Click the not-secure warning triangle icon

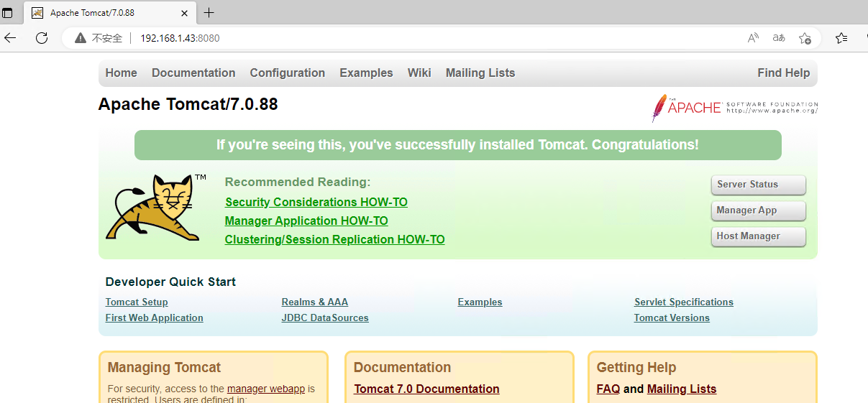(x=80, y=38)
